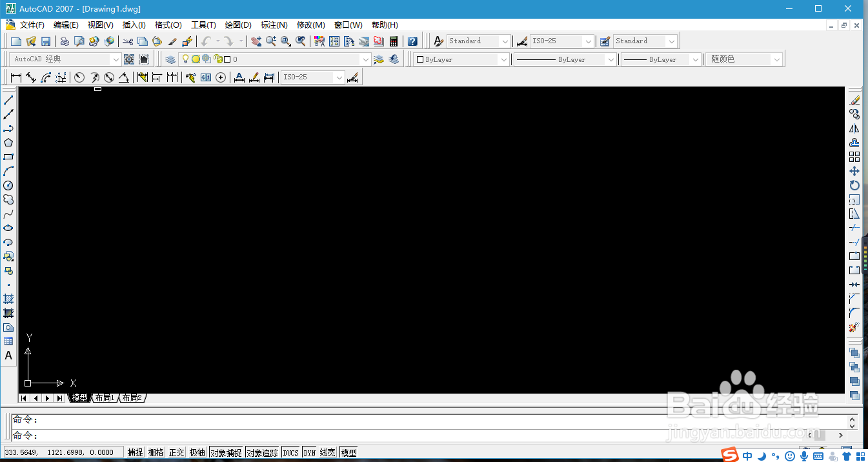Open the QuickCalc calculator icon
This screenshot has height=462, width=868.
[x=394, y=41]
